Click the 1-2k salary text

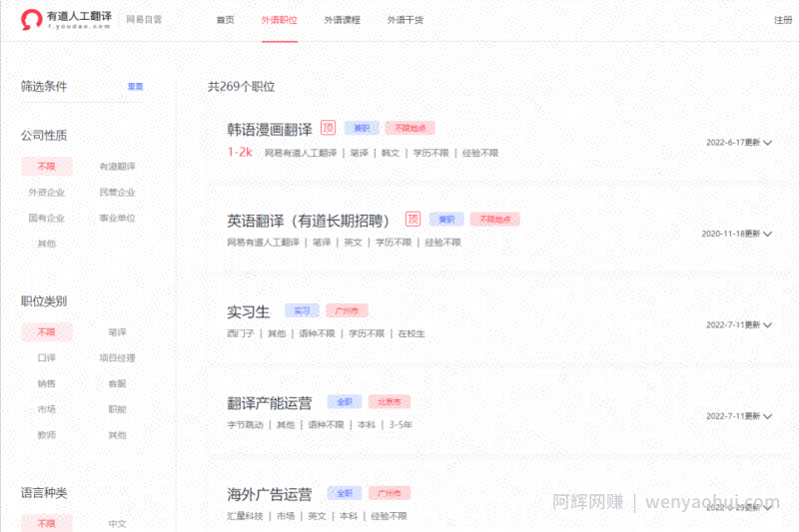click(240, 152)
